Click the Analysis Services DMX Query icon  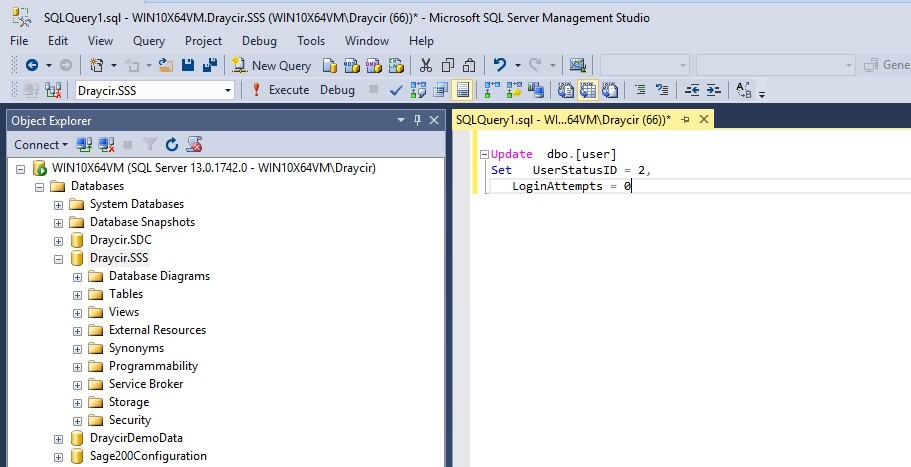click(374, 66)
